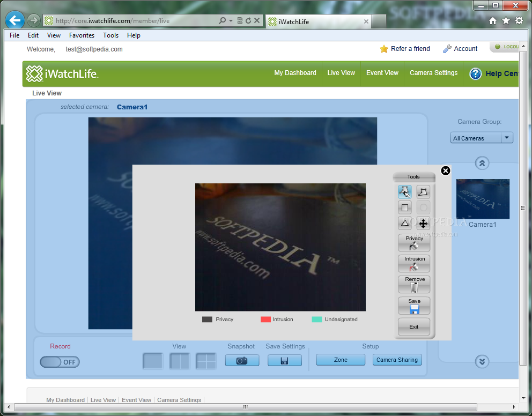This screenshot has height=416, width=532.
Task: Open the browser View menu
Action: pos(54,35)
